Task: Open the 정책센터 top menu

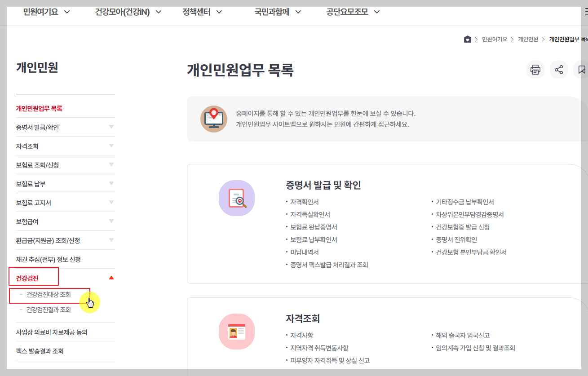Action: pyautogui.click(x=203, y=12)
